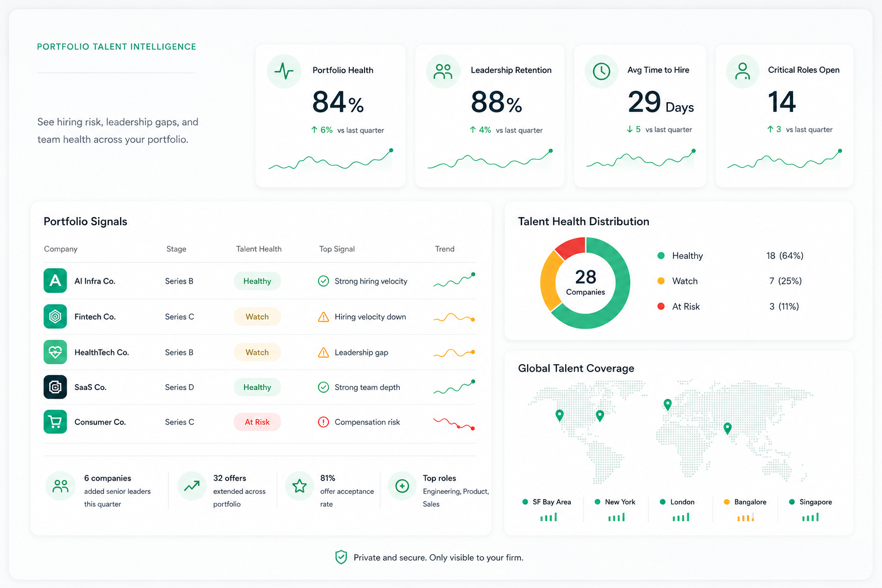Click the Leadership Retention people icon
The width and height of the screenshot is (882, 588).
tap(443, 71)
